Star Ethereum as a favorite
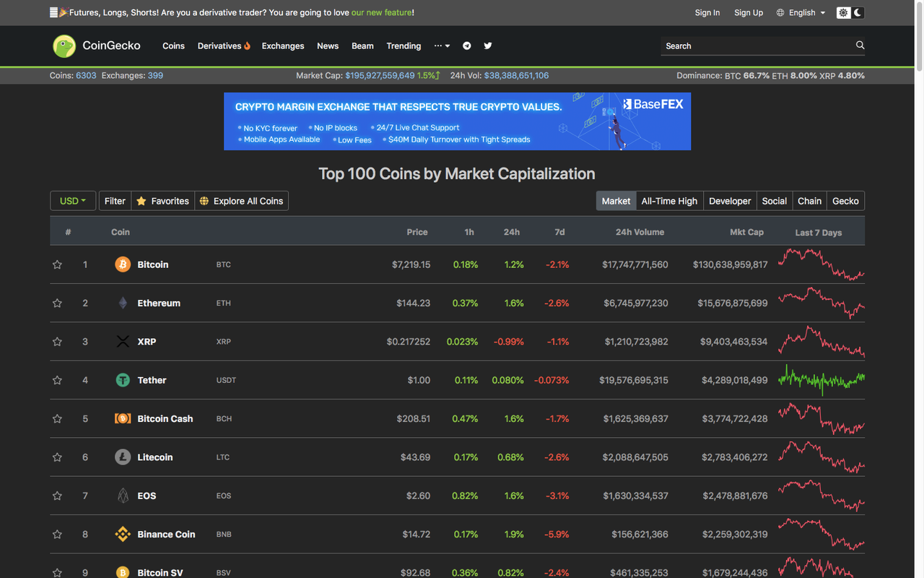924x578 pixels. pyautogui.click(x=57, y=303)
